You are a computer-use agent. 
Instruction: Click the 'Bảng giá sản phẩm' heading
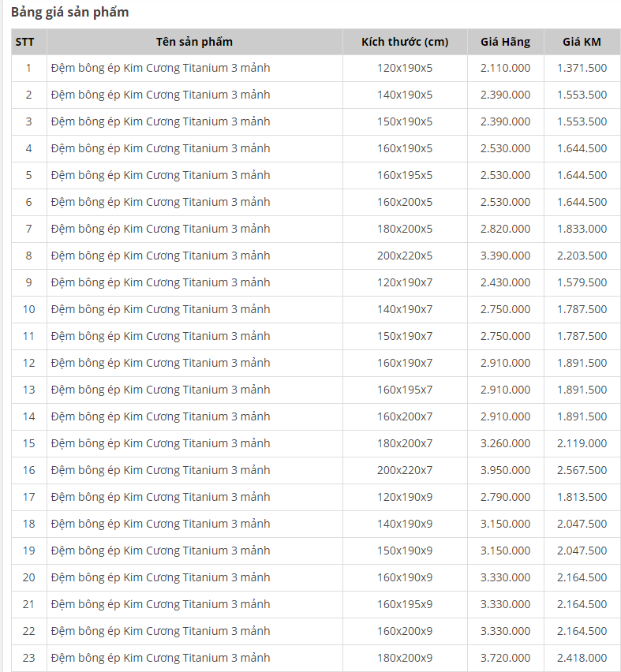point(70,12)
